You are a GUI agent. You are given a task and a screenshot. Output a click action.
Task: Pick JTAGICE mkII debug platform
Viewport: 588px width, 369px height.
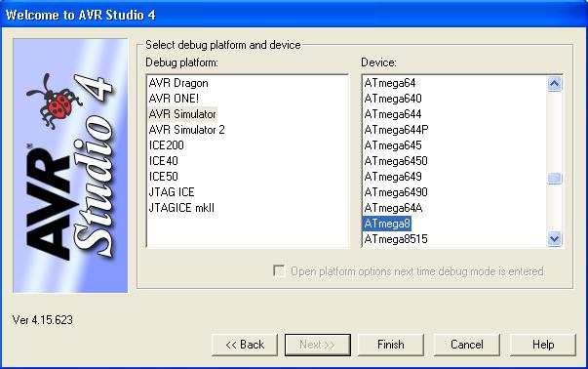click(x=181, y=208)
